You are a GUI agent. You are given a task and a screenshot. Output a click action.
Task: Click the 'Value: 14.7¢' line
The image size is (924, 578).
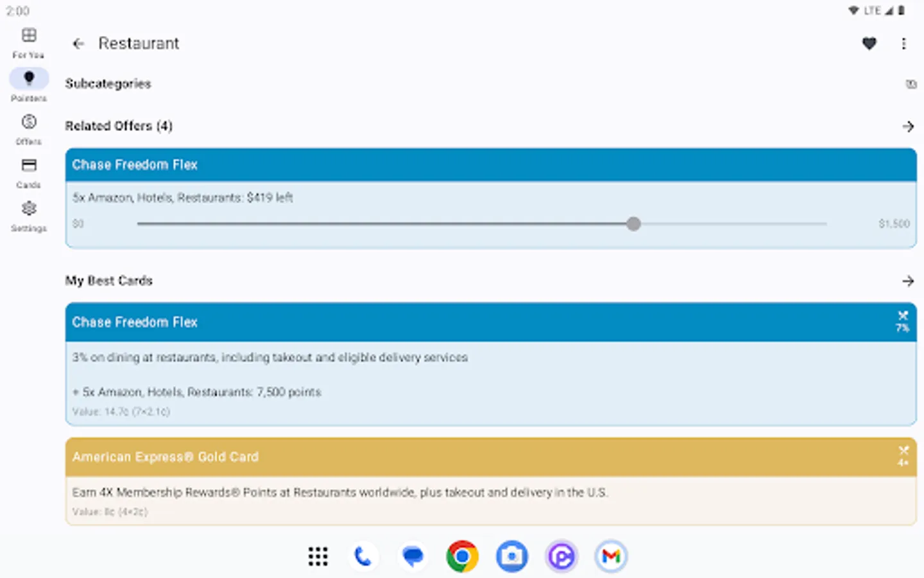click(x=121, y=412)
